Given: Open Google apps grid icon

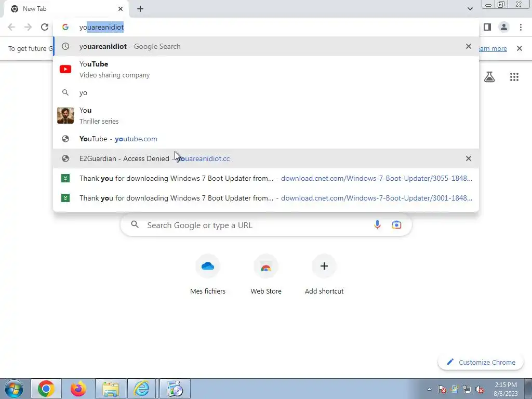Looking at the screenshot, I should (x=514, y=77).
